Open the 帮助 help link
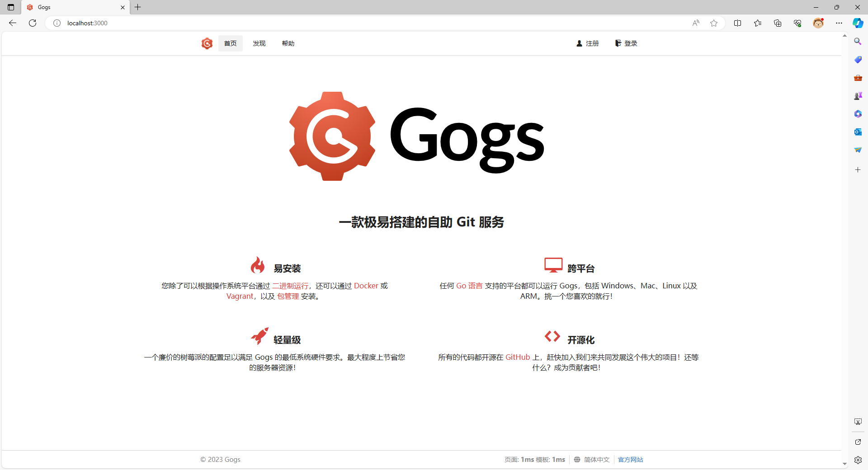This screenshot has width=868, height=470. coord(288,43)
